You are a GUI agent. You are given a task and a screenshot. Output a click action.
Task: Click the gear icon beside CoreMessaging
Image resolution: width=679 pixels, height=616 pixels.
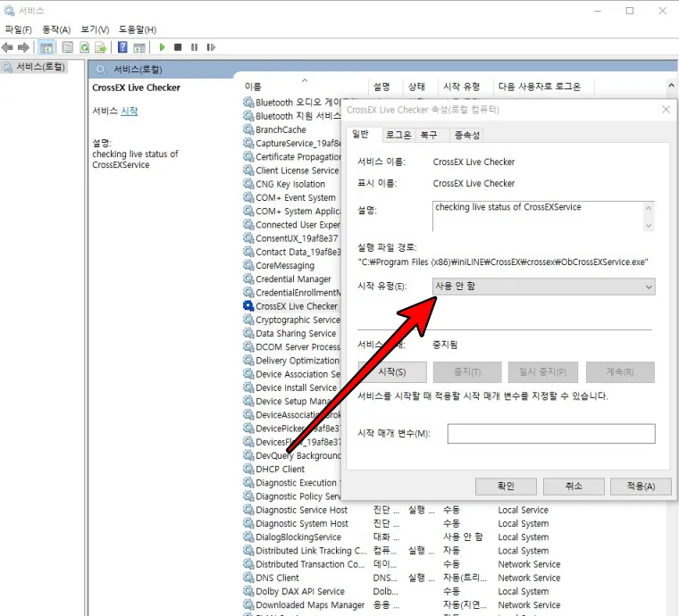pyautogui.click(x=248, y=265)
